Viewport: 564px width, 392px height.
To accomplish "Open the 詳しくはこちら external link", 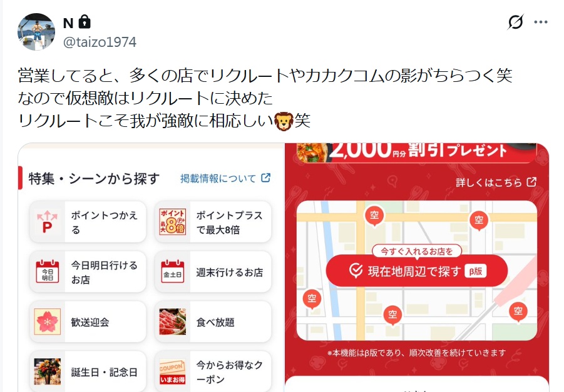I will 496,182.
